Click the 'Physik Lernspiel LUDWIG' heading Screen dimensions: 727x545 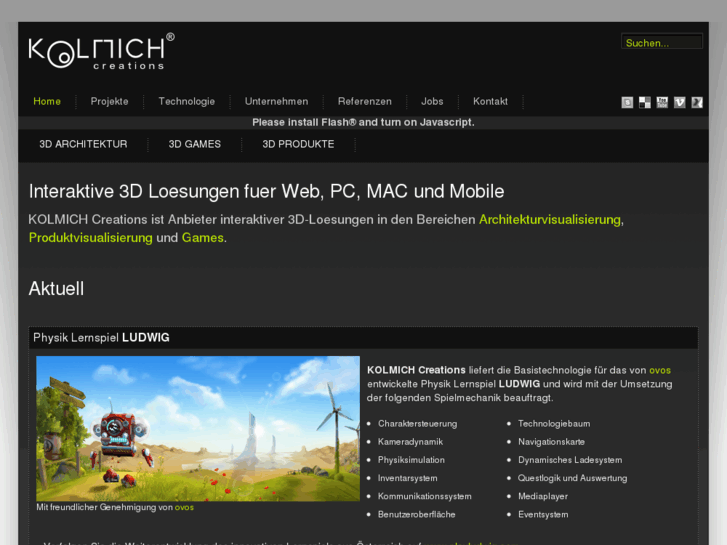[x=101, y=338]
